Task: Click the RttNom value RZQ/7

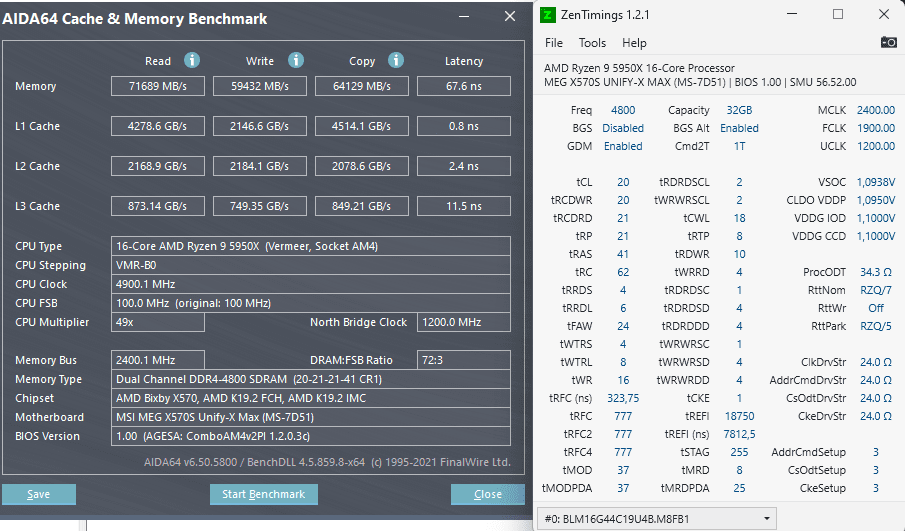Action: pyautogui.click(x=876, y=290)
